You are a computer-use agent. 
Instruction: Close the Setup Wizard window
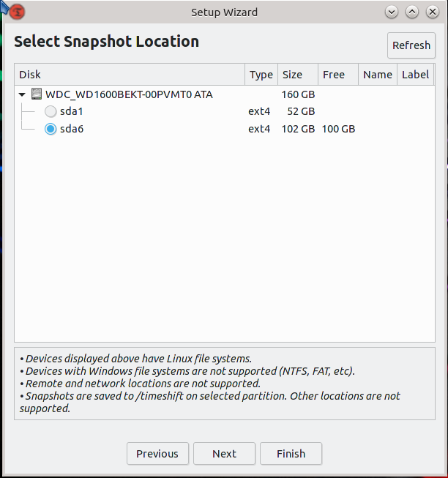coord(433,12)
